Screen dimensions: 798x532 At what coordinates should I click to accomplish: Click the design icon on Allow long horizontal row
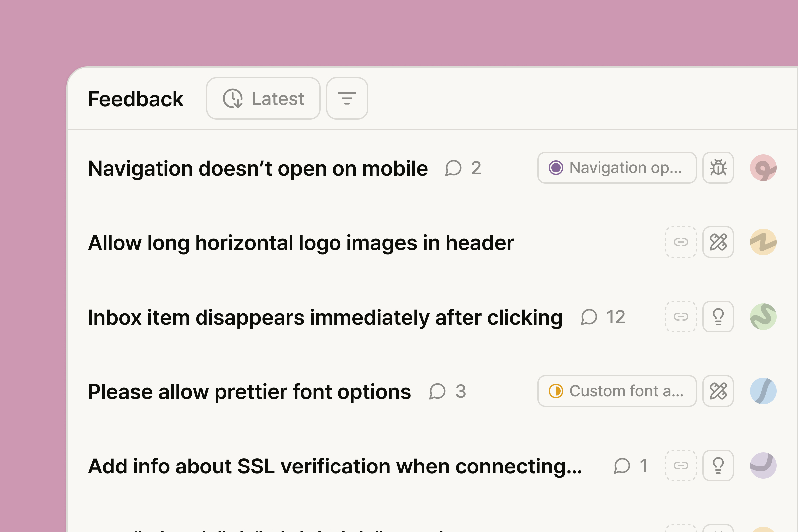[718, 242]
